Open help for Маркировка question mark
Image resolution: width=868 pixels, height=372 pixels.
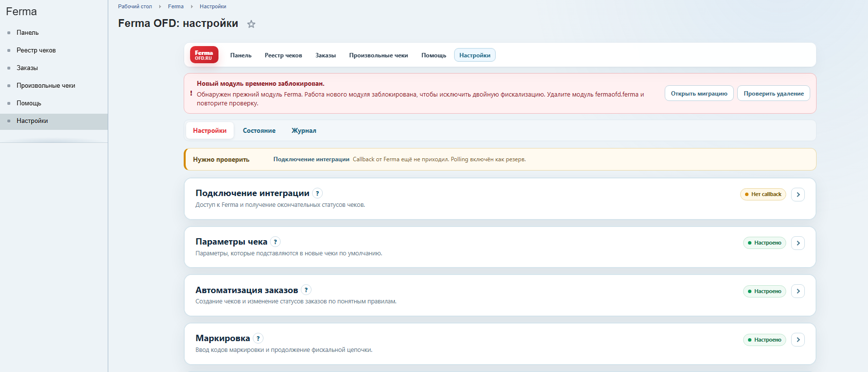pyautogui.click(x=258, y=338)
